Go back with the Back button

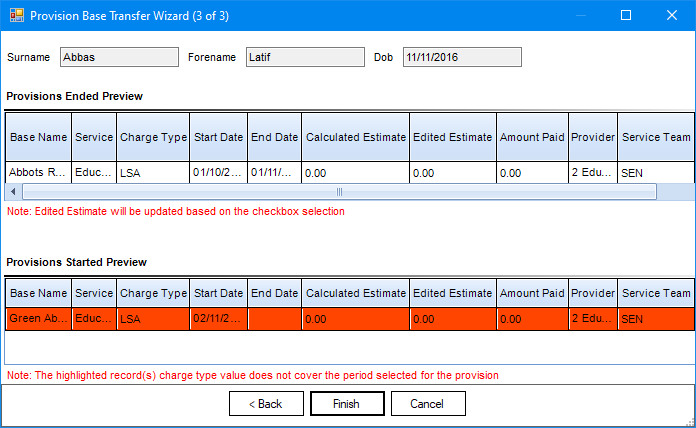point(266,403)
